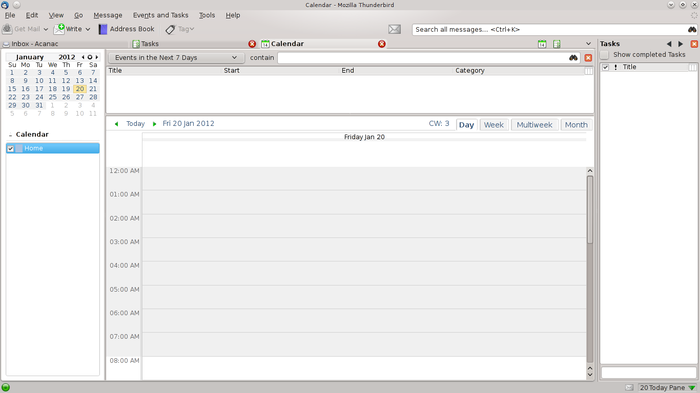The image size is (700, 393).
Task: Click the Today navigation link
Action: [x=135, y=124]
